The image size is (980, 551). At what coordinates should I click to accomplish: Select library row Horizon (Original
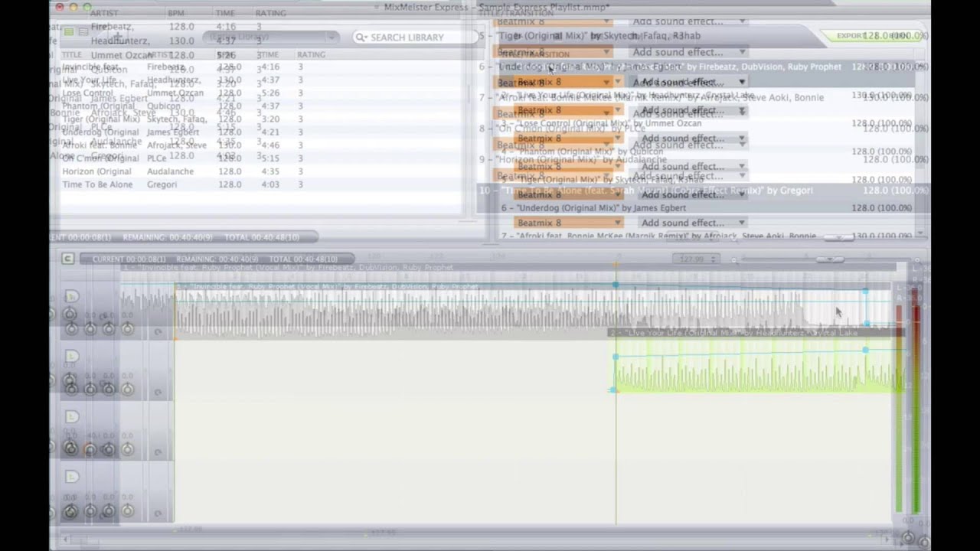click(260, 171)
